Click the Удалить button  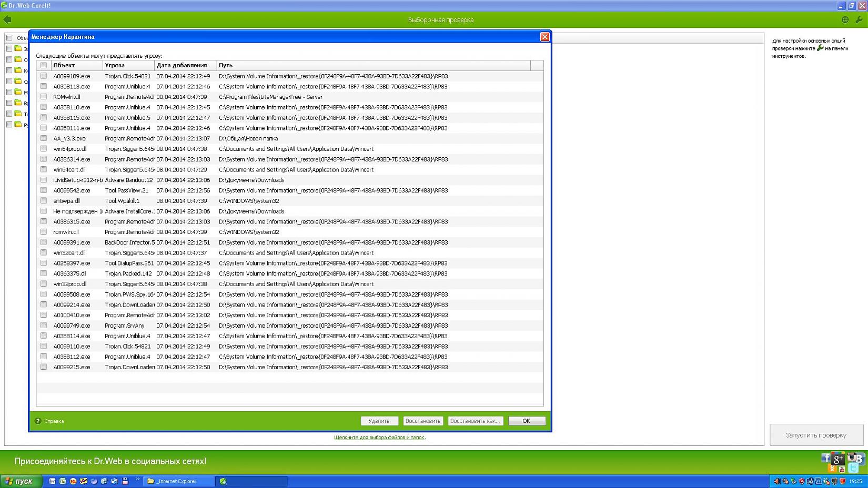(x=379, y=421)
